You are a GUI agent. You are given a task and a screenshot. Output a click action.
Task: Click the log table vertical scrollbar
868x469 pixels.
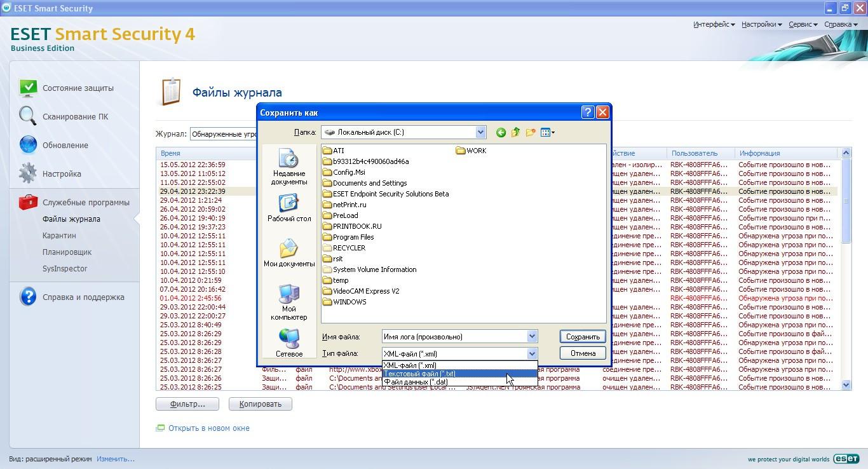pyautogui.click(x=846, y=269)
